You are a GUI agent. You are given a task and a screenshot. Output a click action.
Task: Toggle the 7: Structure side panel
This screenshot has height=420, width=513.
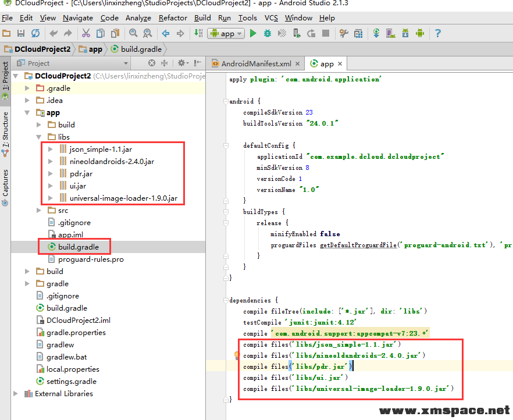point(5,129)
